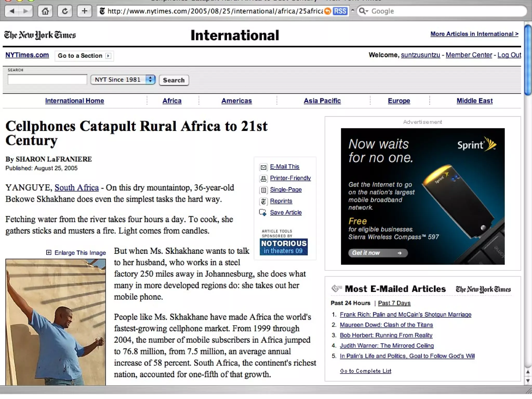Screen dimensions: 532x399
Task: Open the South Africa hyperlink in article
Action: coord(77,188)
